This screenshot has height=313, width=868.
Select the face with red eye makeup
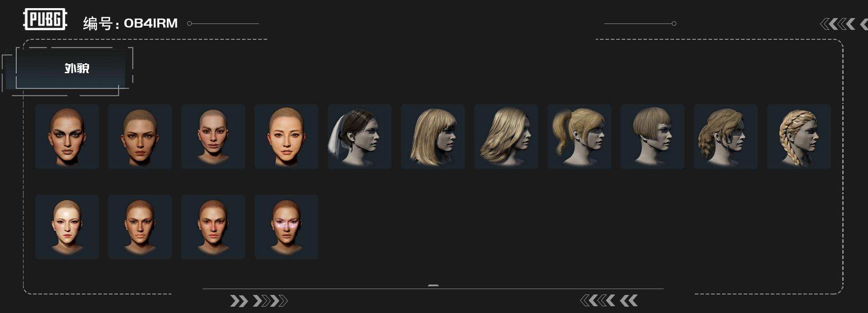213,227
